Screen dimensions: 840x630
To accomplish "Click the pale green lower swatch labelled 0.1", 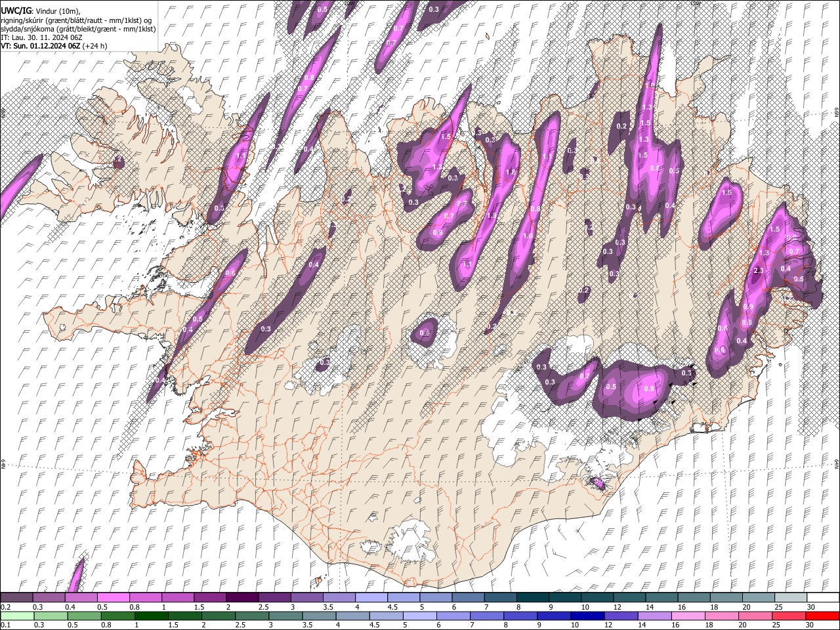I will click(x=17, y=616).
